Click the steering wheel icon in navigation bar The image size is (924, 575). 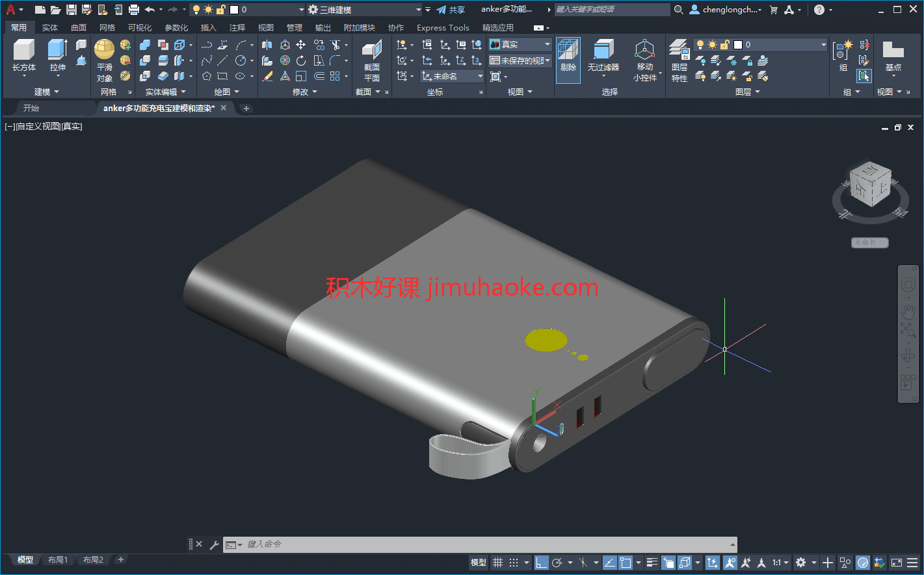(908, 285)
